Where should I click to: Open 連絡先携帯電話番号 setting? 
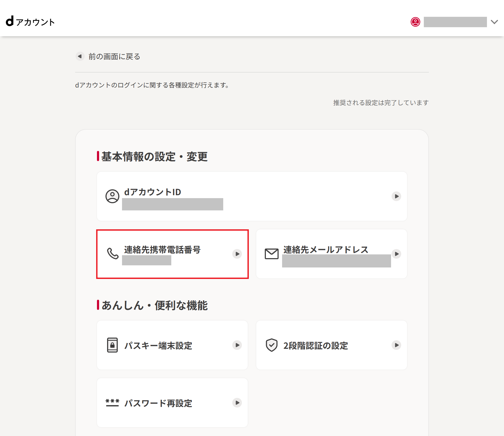click(172, 254)
